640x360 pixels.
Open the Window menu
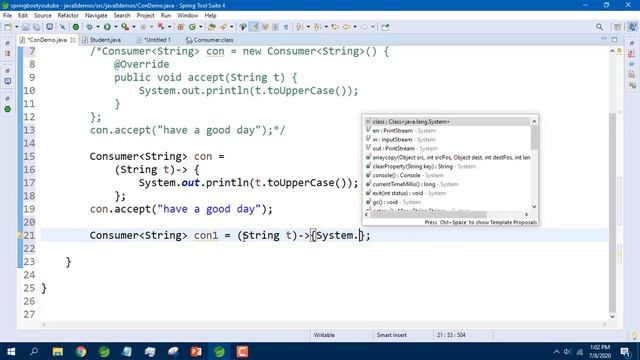[187, 16]
